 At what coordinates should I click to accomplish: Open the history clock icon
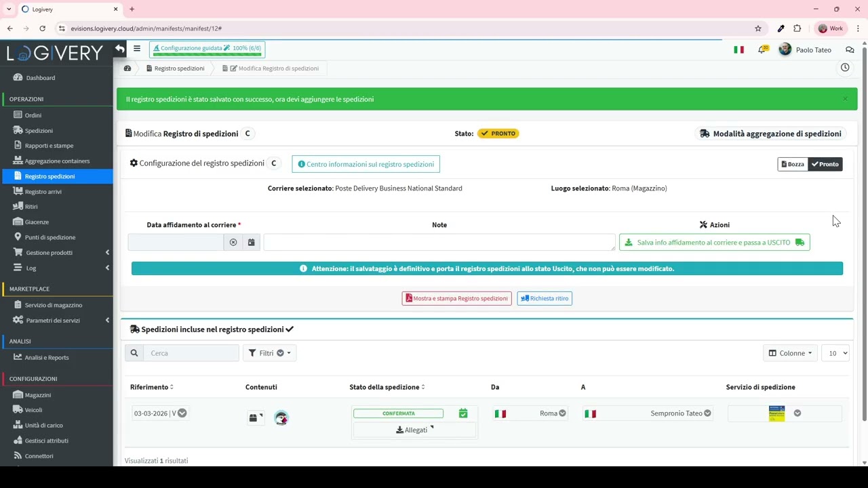(x=845, y=68)
